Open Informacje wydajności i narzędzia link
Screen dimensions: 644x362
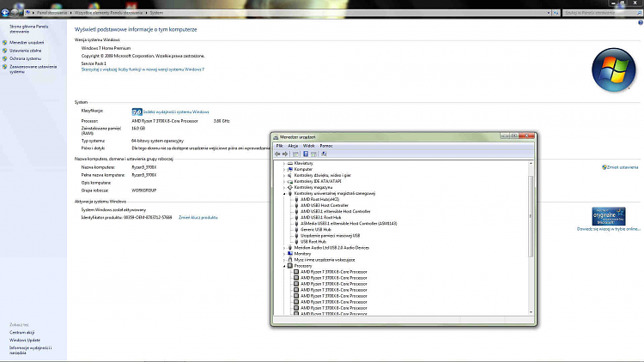[31, 350]
